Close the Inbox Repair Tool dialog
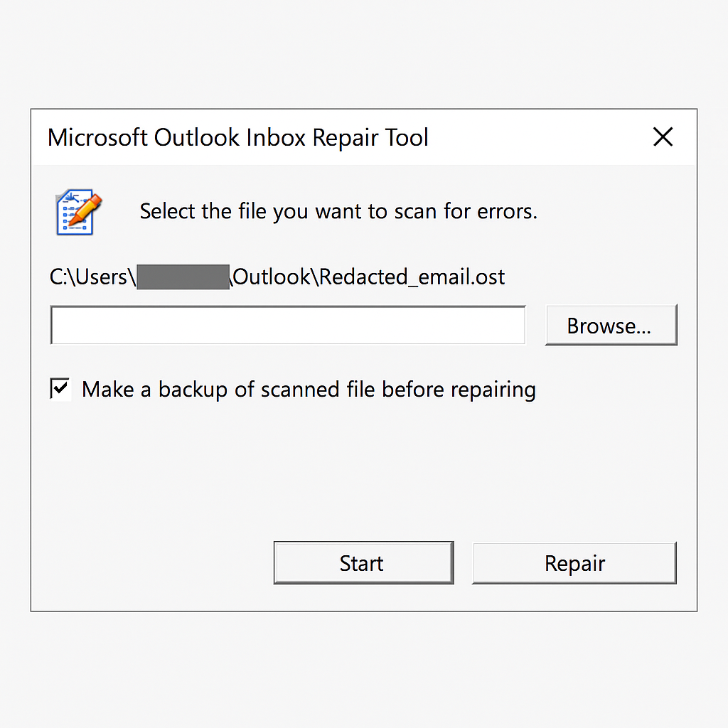This screenshot has height=728, width=728. point(663,137)
